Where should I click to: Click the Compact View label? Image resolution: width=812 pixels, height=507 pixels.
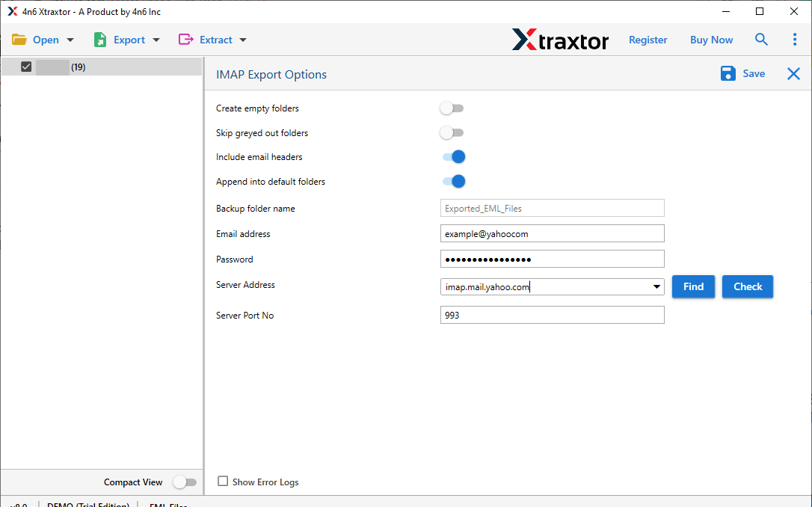133,482
